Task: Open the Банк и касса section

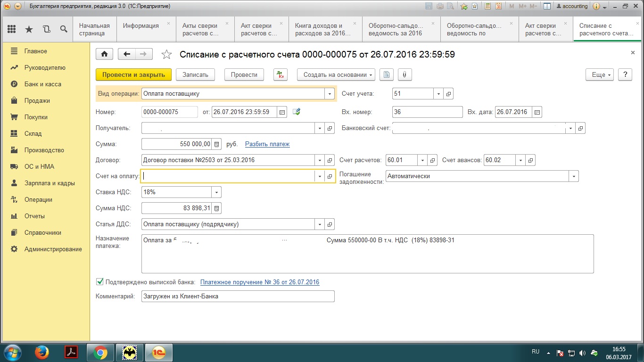Action: coord(43,84)
